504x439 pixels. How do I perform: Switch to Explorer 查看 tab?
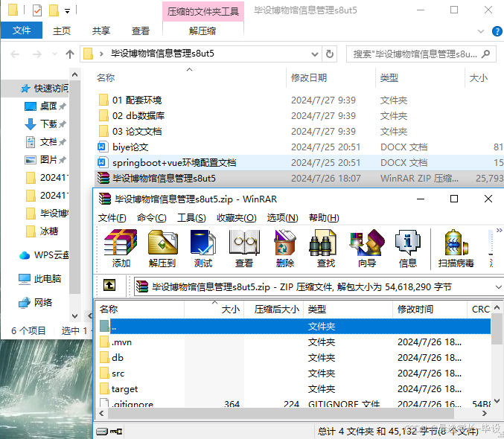[x=141, y=31]
